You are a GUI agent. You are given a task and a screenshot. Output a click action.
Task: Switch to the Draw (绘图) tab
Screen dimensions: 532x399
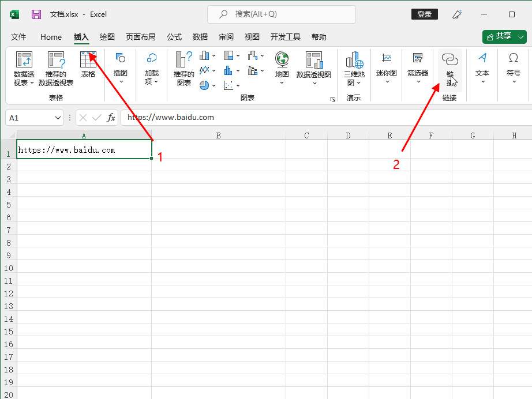pyautogui.click(x=107, y=37)
